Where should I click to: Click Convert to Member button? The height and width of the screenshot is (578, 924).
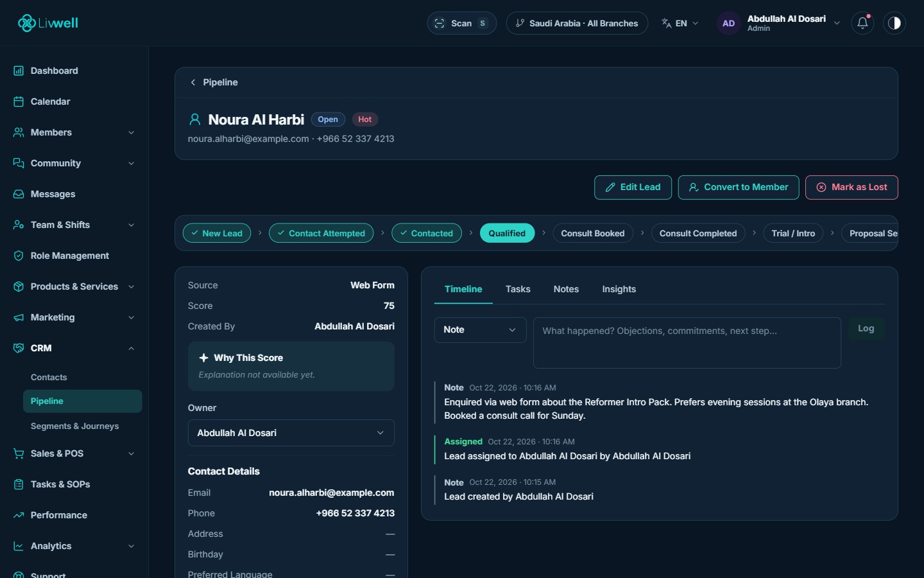tap(739, 188)
